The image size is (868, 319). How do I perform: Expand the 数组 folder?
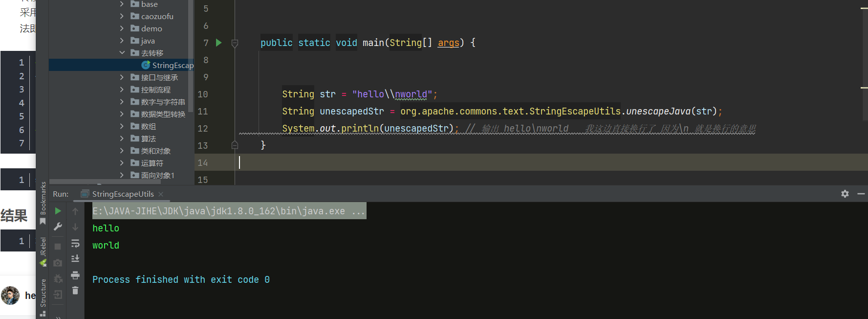click(122, 126)
